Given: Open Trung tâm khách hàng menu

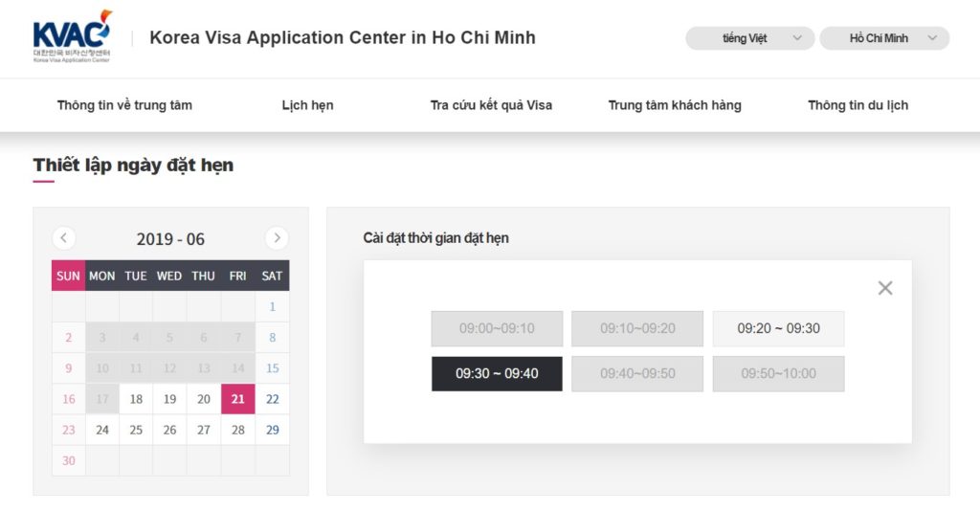Looking at the screenshot, I should click(x=675, y=105).
